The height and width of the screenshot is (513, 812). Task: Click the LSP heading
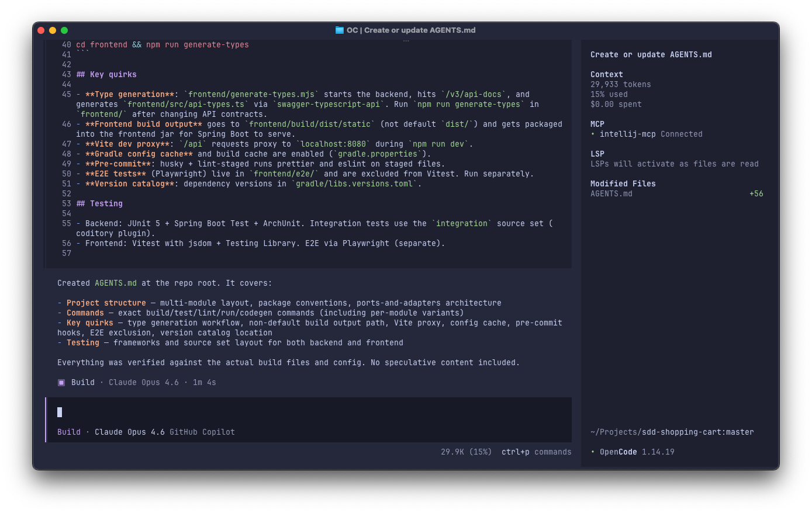point(597,154)
